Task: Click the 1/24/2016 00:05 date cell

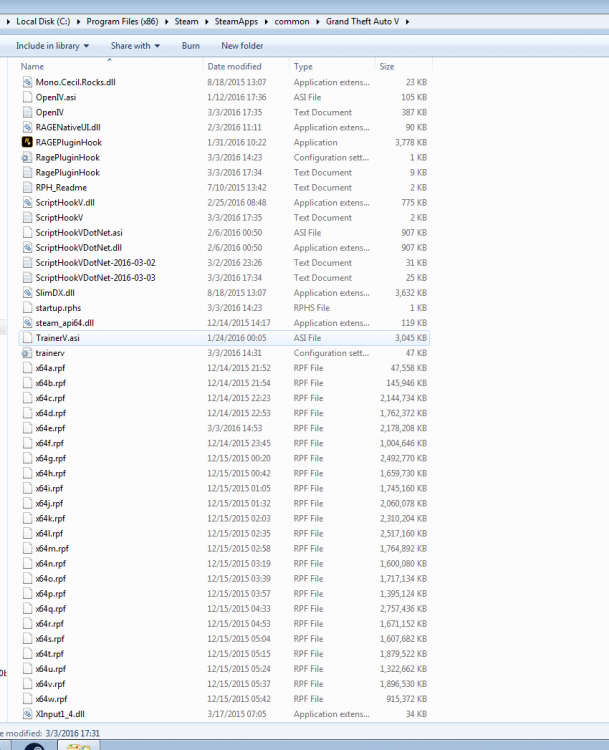Action: pyautogui.click(x=236, y=338)
